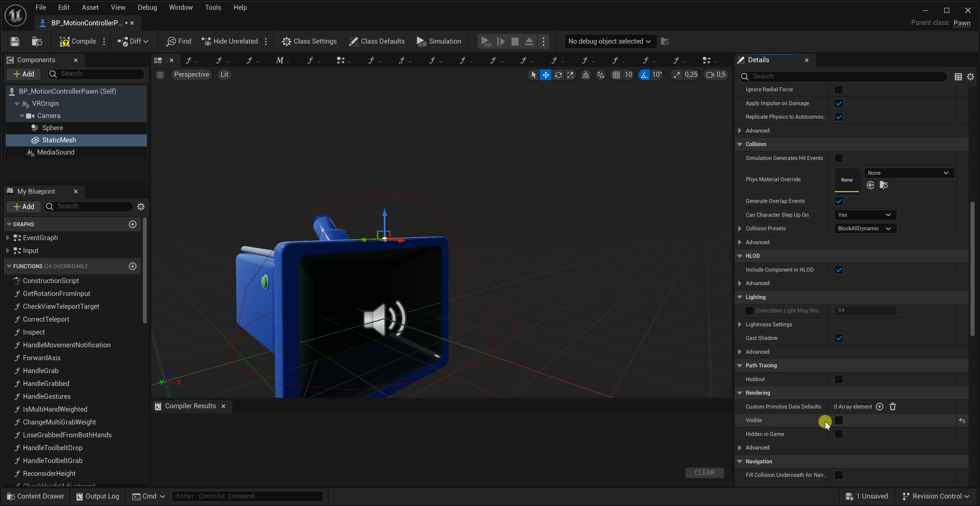Add new function with plus icon
The image size is (980, 506).
[132, 266]
